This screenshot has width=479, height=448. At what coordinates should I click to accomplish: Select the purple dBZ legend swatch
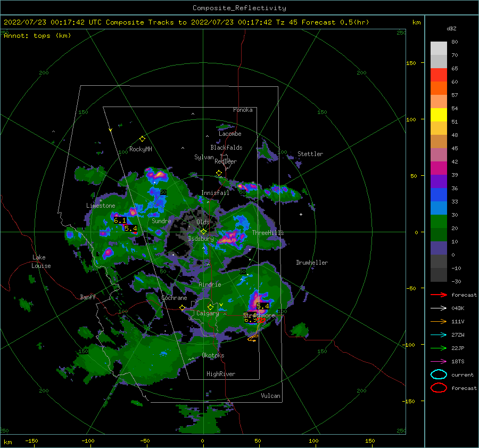point(439,181)
